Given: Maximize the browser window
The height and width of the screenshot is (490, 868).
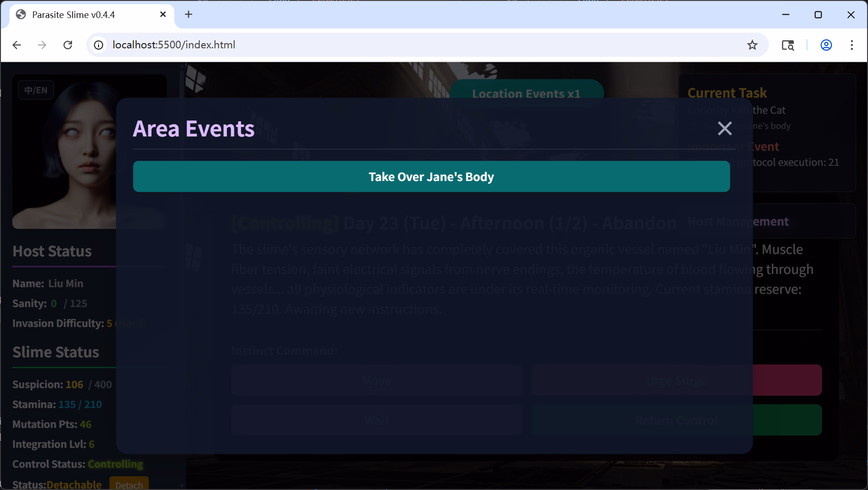Looking at the screenshot, I should click(x=818, y=15).
